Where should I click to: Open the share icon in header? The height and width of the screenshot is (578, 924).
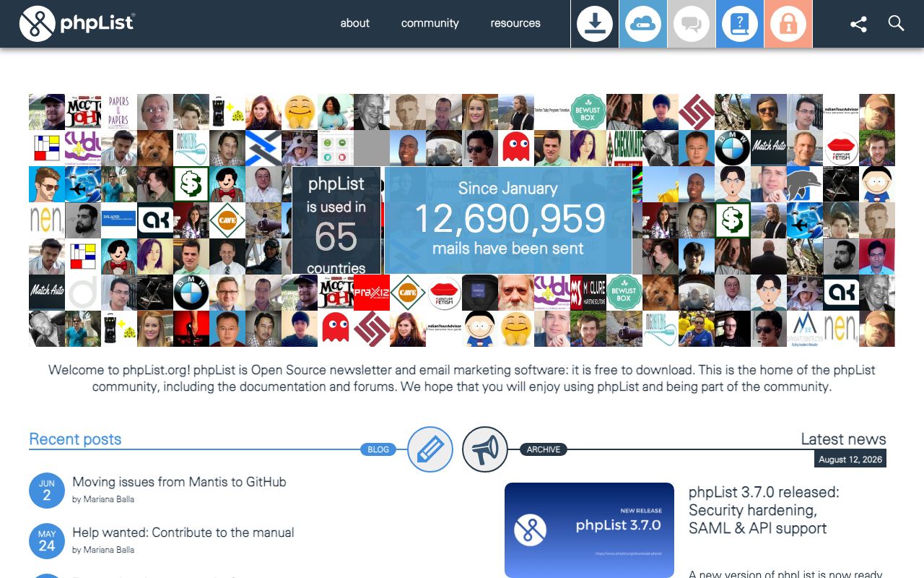point(858,24)
